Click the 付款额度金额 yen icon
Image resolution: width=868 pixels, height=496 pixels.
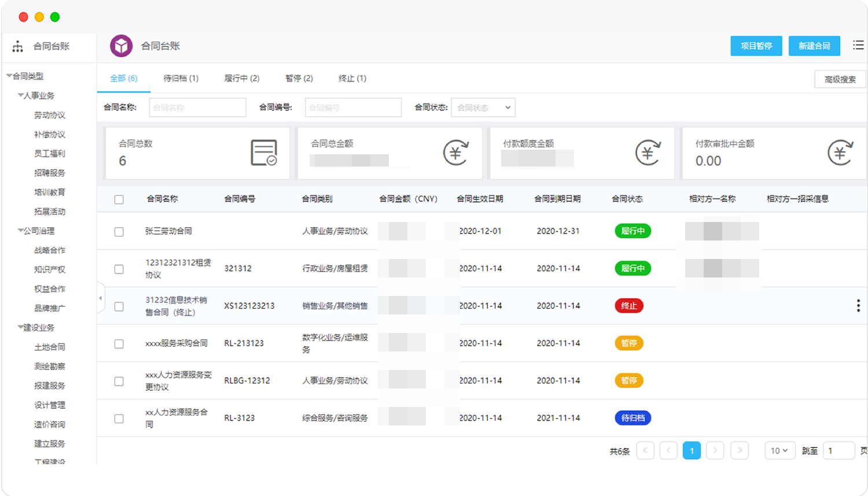(648, 153)
